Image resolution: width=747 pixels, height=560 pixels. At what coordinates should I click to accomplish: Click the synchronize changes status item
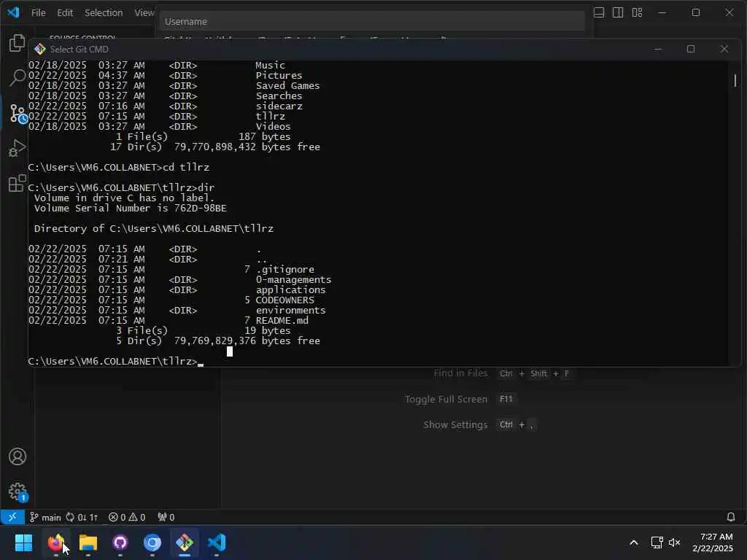(x=82, y=517)
